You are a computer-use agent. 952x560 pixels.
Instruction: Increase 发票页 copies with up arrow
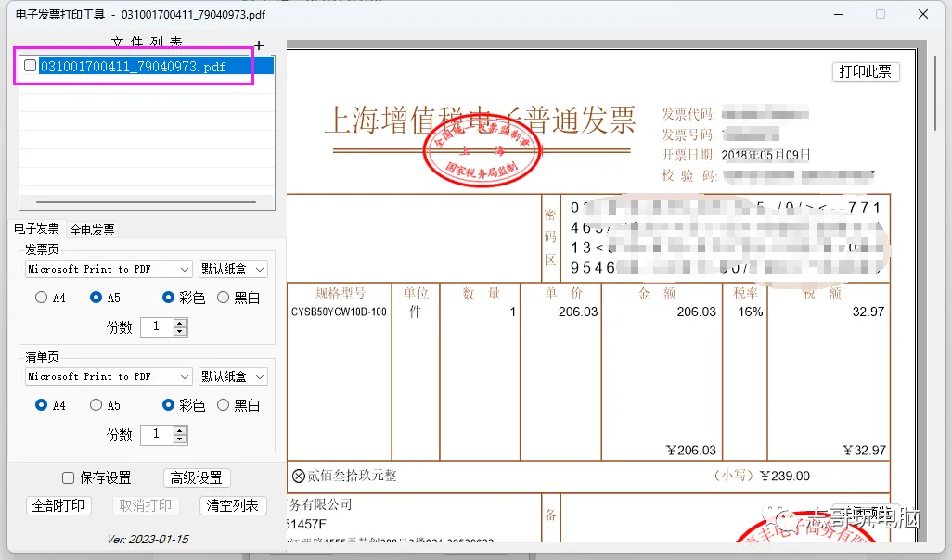point(180,322)
